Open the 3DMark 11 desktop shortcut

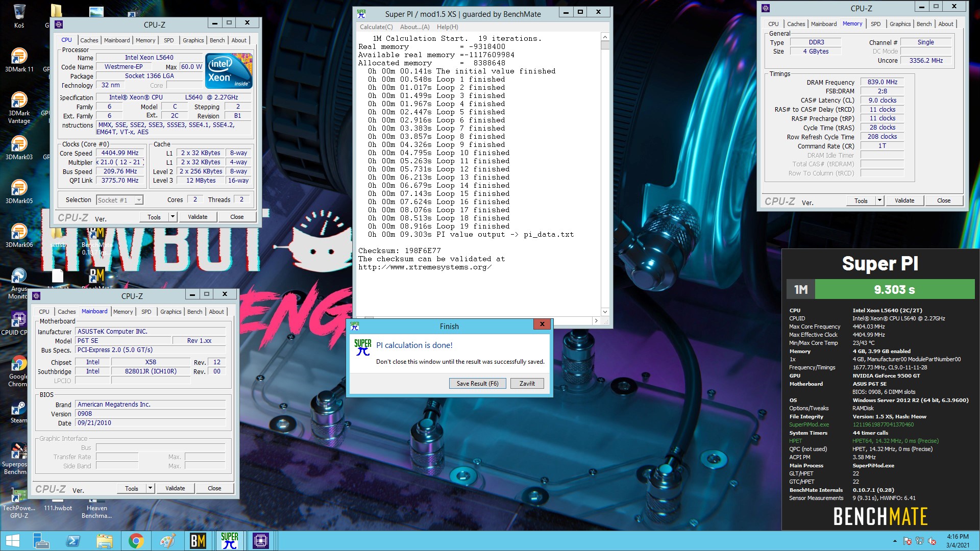[19, 59]
